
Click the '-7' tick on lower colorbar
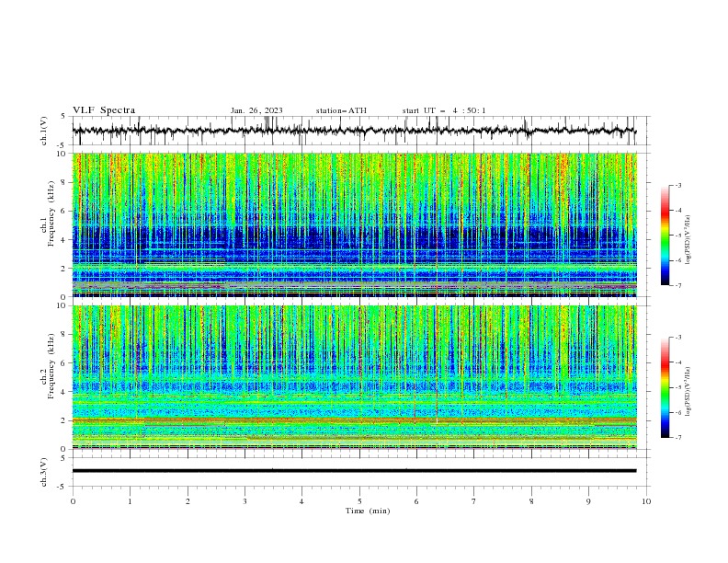(x=677, y=438)
